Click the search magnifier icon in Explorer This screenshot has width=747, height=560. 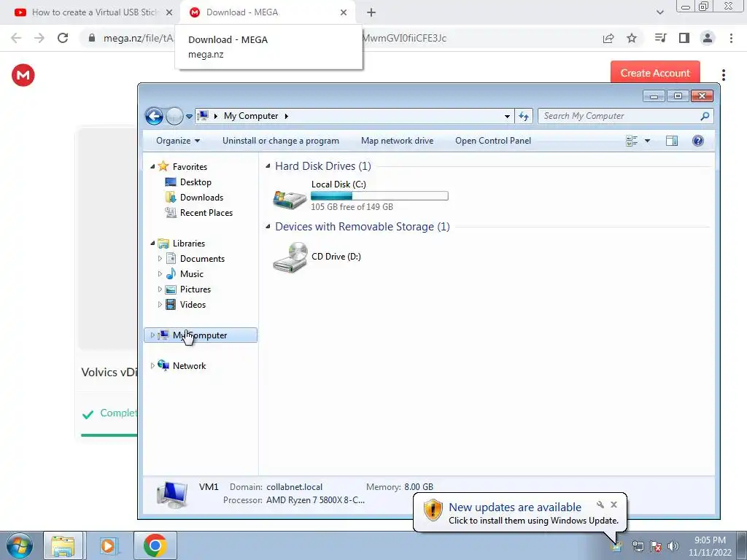(705, 116)
